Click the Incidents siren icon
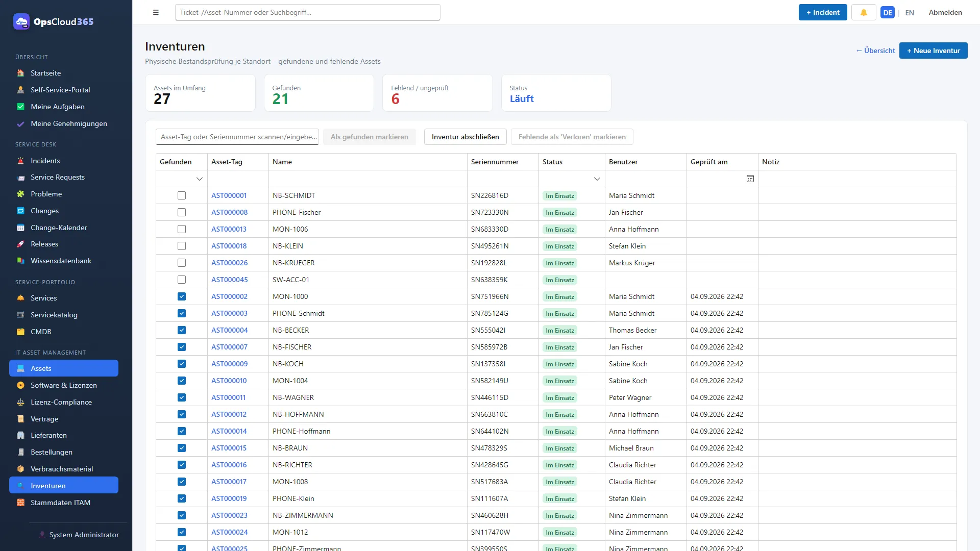 click(20, 161)
